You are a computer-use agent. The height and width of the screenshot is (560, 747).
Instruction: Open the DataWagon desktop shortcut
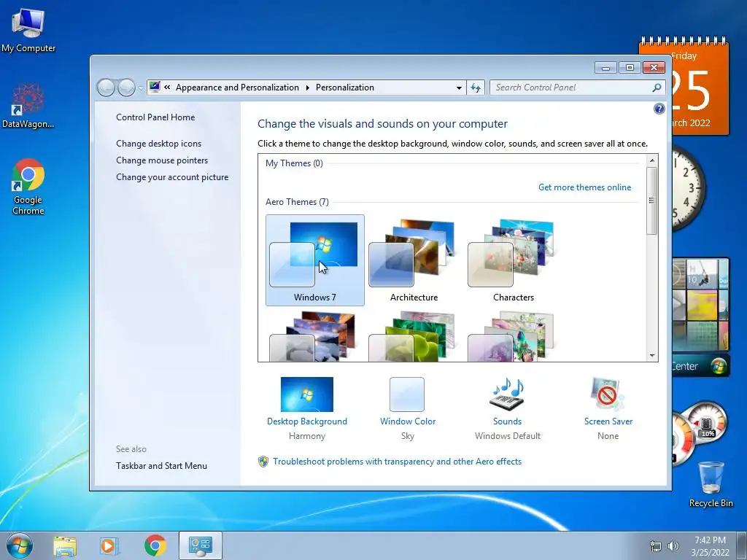pos(28,106)
